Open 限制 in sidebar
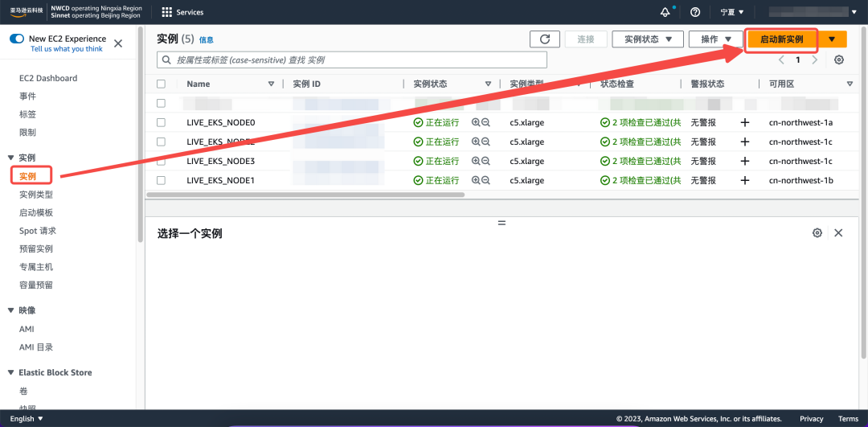This screenshot has width=868, height=427. point(27,133)
